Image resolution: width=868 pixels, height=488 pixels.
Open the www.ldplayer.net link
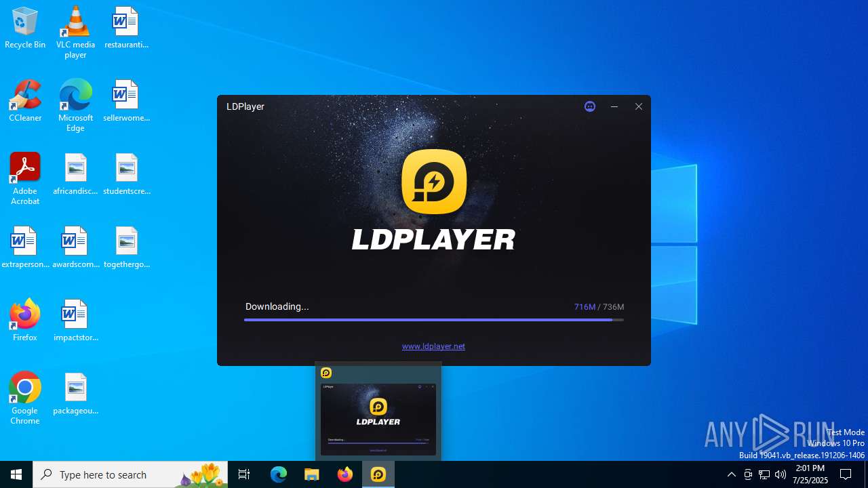point(433,346)
